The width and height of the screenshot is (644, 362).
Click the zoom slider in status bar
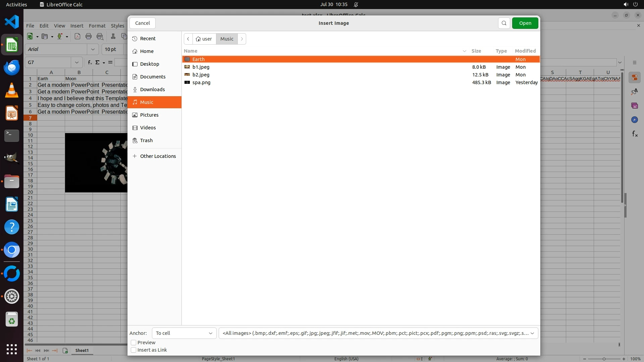[604, 359]
